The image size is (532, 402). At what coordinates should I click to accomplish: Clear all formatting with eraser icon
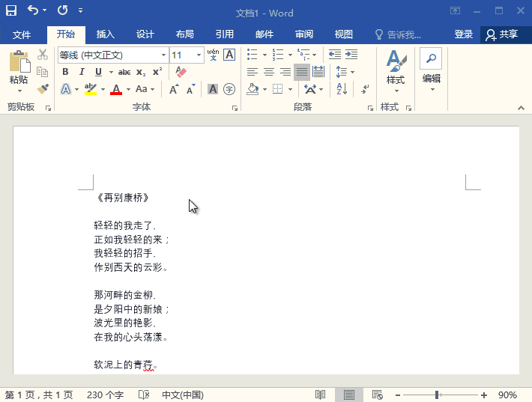click(181, 72)
